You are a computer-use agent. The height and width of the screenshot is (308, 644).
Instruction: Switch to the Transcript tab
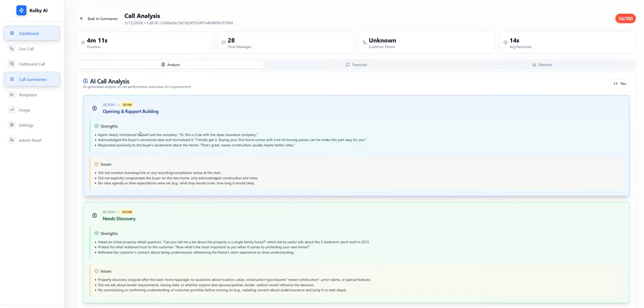[x=356, y=64]
